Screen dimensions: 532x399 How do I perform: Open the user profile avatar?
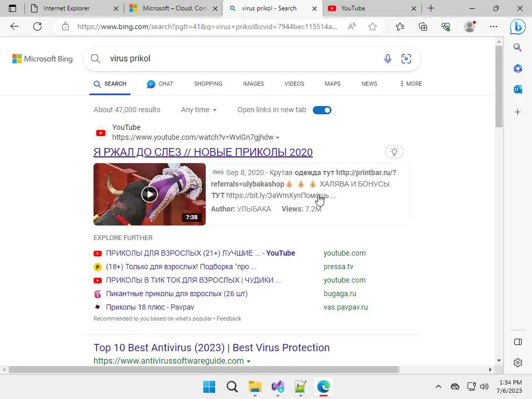point(470,26)
